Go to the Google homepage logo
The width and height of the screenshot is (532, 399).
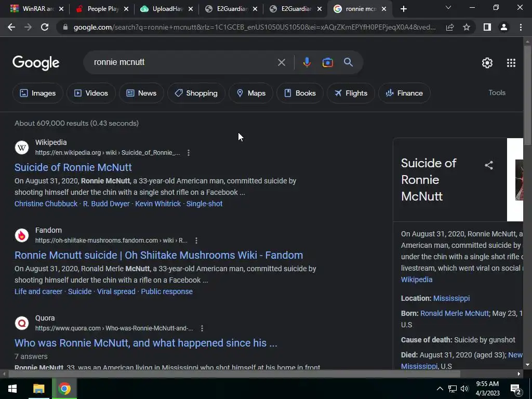click(36, 63)
